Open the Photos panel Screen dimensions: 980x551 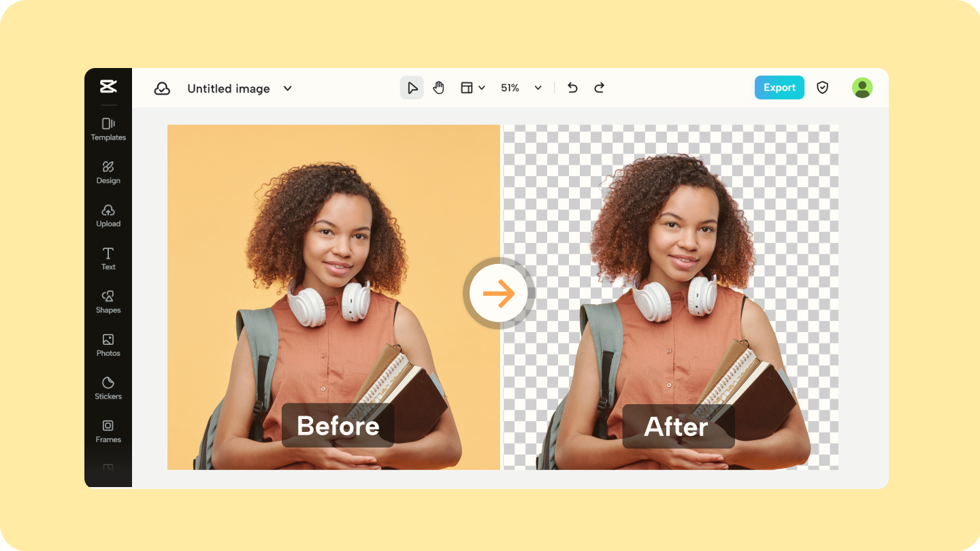108,345
